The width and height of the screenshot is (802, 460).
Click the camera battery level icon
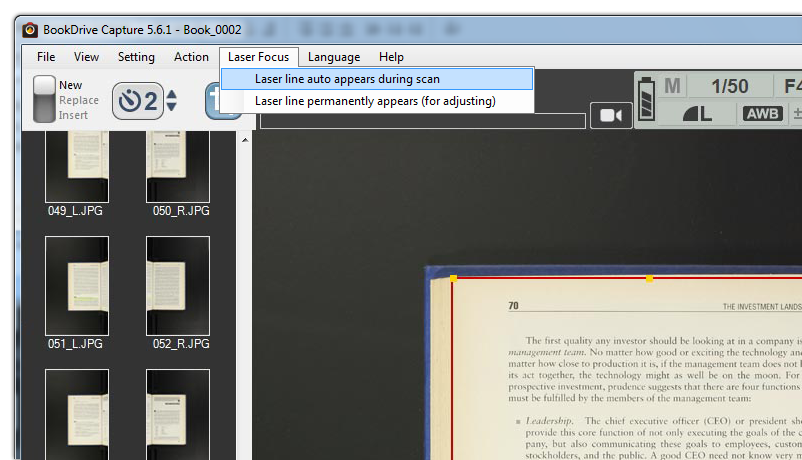pos(647,99)
